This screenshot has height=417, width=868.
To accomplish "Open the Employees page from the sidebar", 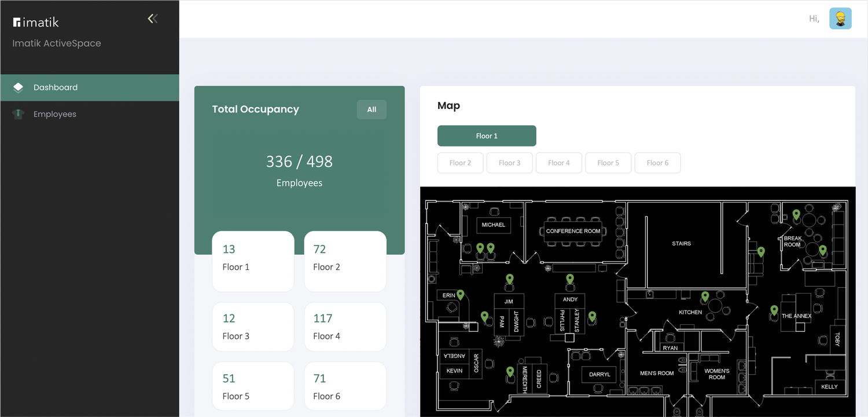I will point(55,114).
